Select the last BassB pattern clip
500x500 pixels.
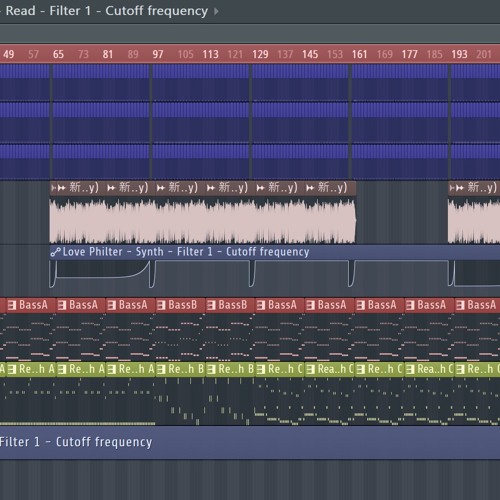click(230, 305)
